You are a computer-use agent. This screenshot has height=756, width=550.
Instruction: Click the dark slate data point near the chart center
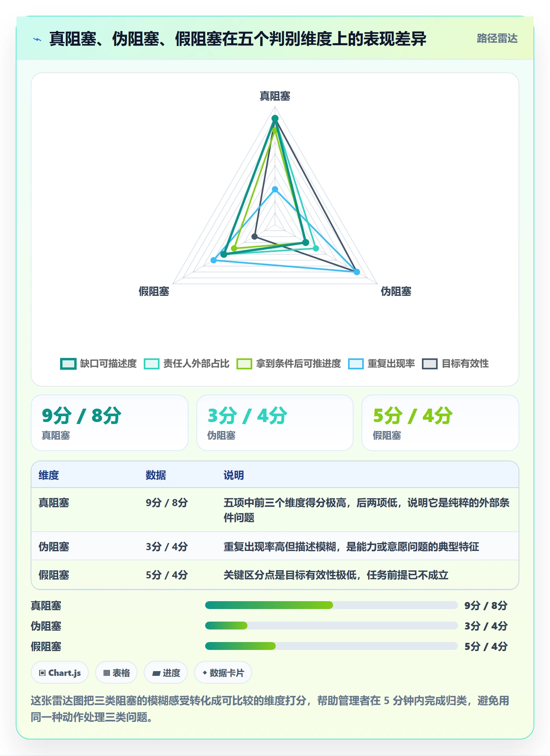point(255,237)
